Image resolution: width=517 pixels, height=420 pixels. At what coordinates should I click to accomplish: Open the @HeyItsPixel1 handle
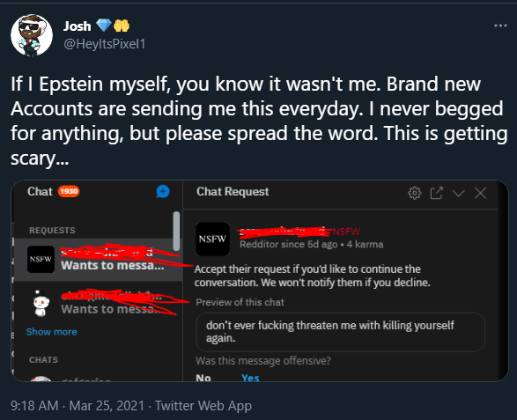[104, 44]
